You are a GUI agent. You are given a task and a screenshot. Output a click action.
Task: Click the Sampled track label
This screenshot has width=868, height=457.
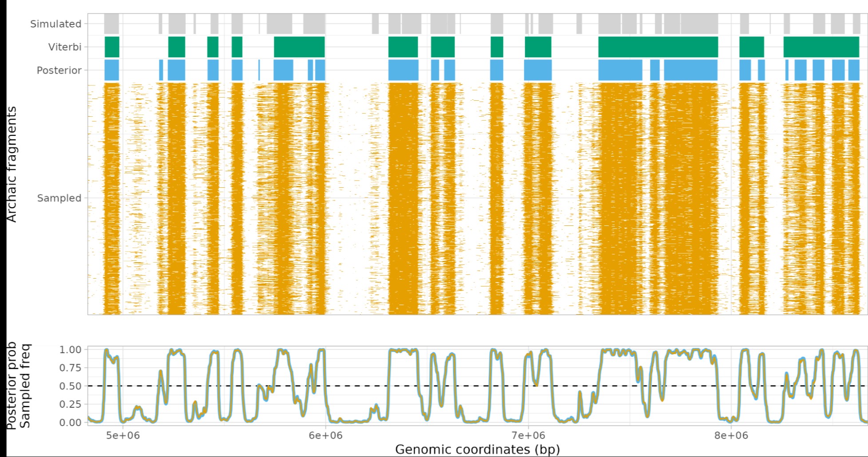pyautogui.click(x=59, y=198)
